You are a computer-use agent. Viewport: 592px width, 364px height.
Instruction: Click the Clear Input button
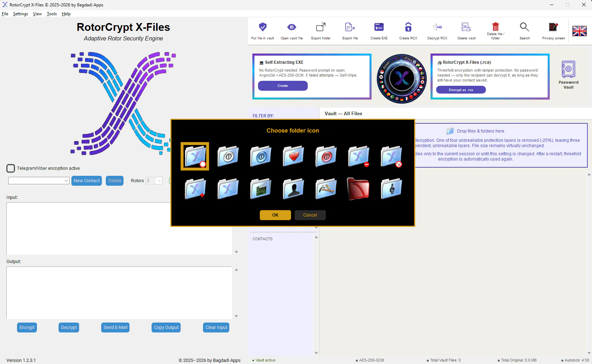coord(216,327)
